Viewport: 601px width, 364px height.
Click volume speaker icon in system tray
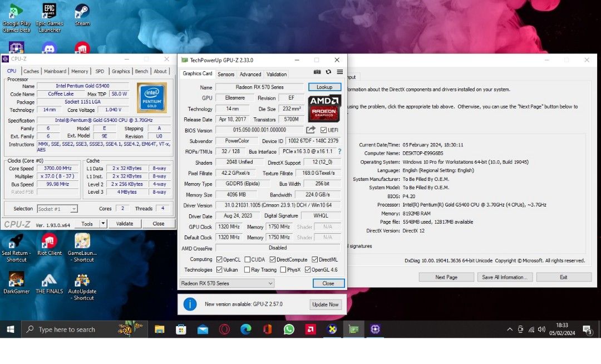point(541,329)
